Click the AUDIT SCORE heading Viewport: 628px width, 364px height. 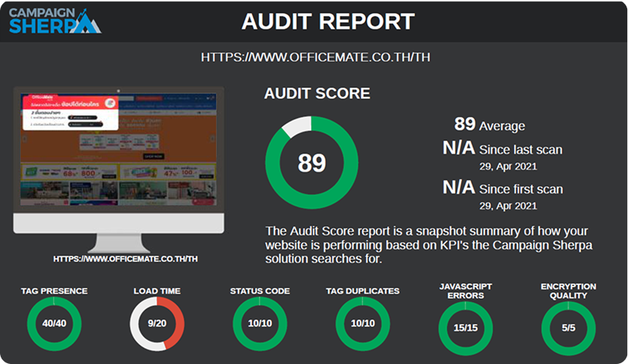317,93
